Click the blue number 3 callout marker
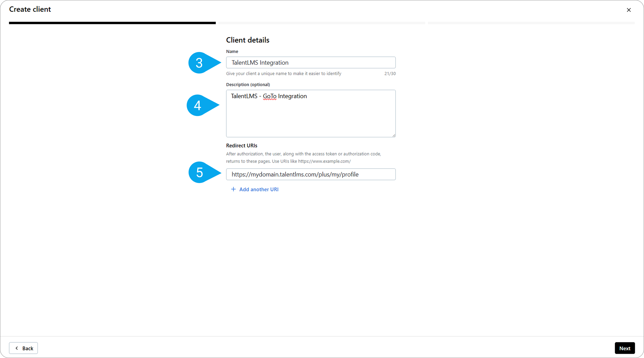644x358 pixels. tap(199, 63)
